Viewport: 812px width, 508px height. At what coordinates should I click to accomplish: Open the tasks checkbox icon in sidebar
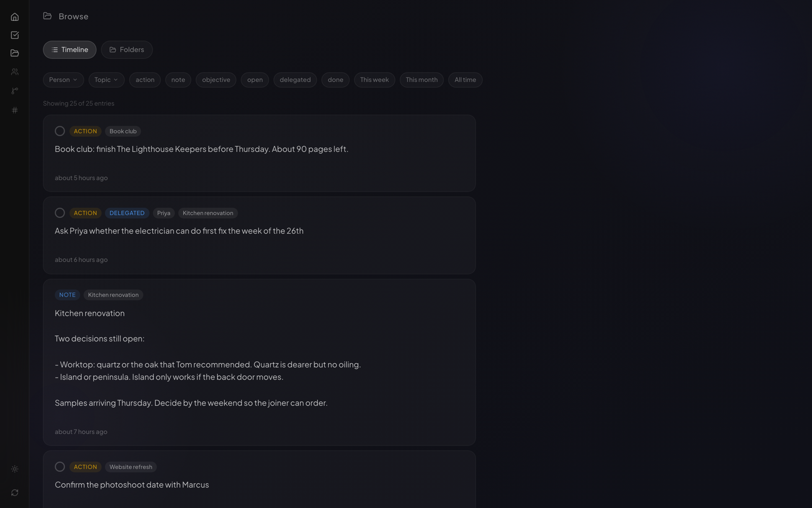tap(15, 35)
